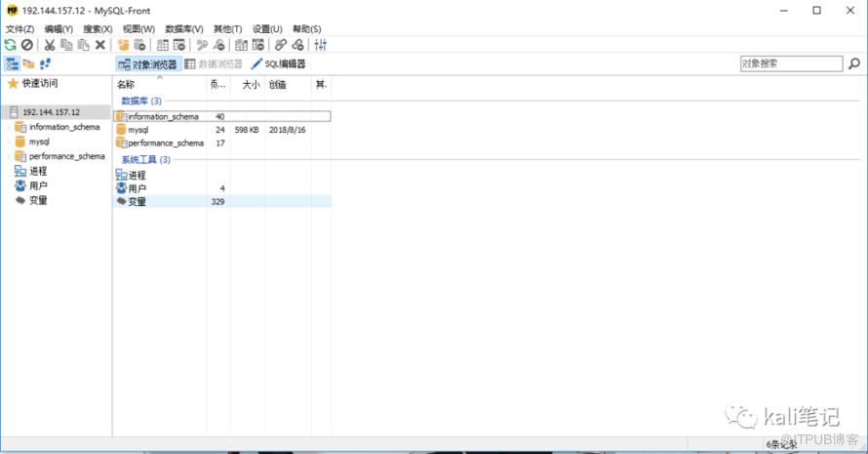Click the delete database toolbar icon
Screen dimensions: 868x454
[140, 45]
